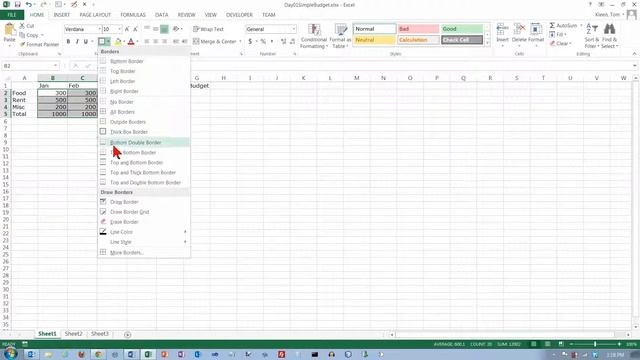Open the Clear eraser menu
This screenshot has height=360, width=640.
pyautogui.click(x=562, y=43)
